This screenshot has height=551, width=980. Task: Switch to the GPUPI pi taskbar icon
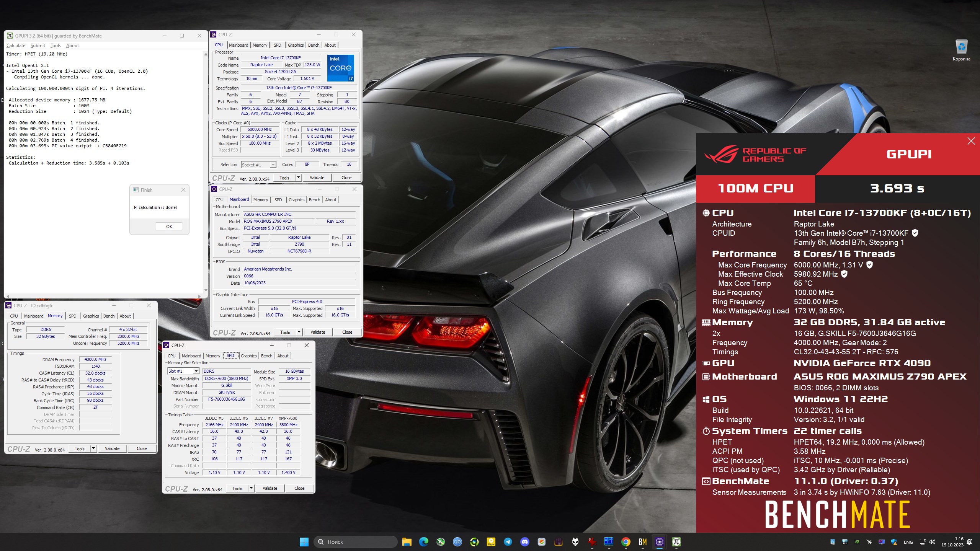click(676, 542)
